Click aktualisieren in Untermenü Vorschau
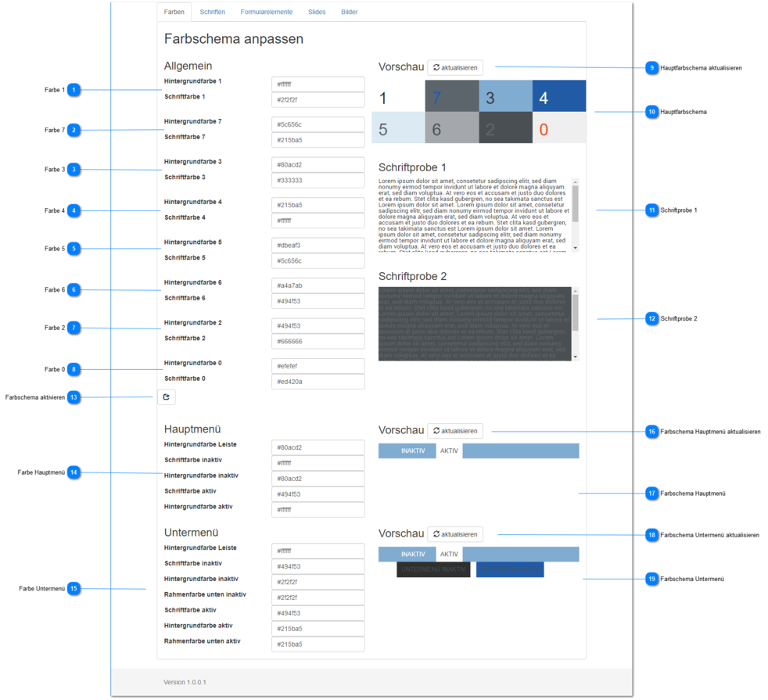This screenshot has width=768, height=700. tap(455, 534)
